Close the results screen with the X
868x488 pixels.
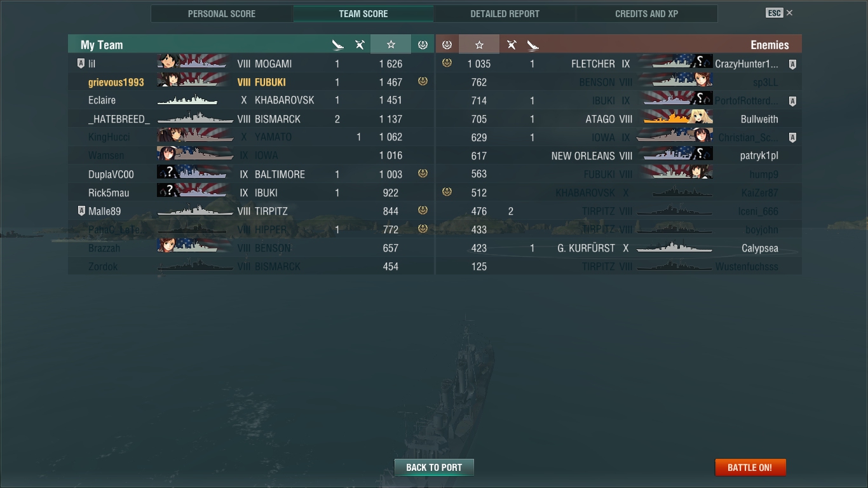pos(789,13)
